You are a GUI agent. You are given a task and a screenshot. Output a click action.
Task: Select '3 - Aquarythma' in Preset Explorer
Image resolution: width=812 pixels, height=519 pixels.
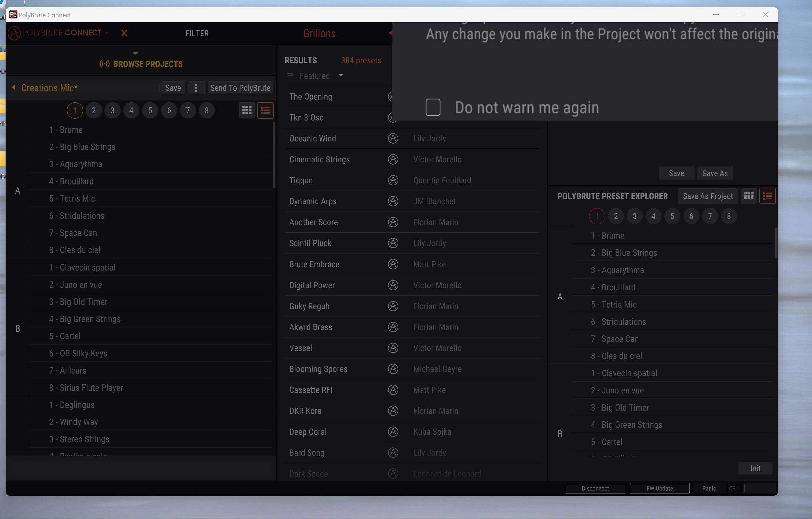coord(674,271)
